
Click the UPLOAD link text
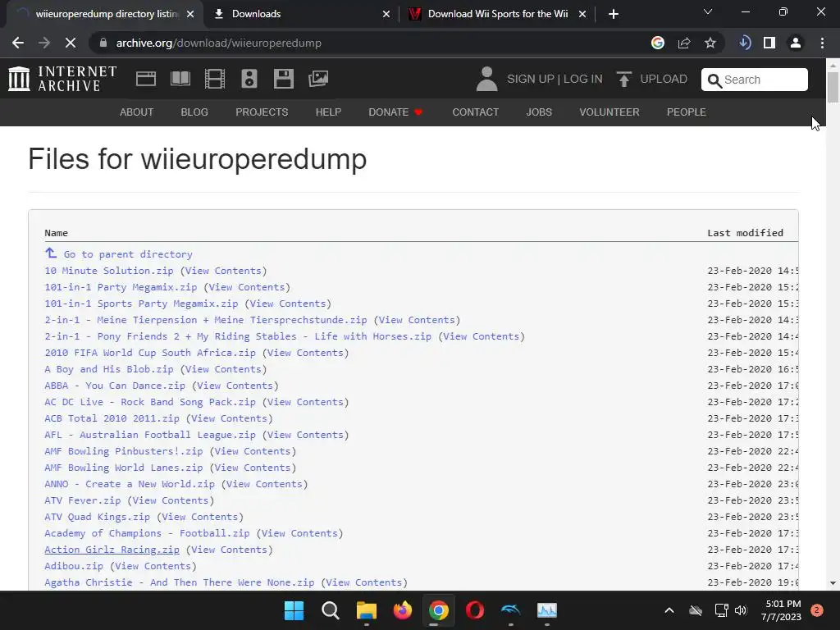[664, 79]
